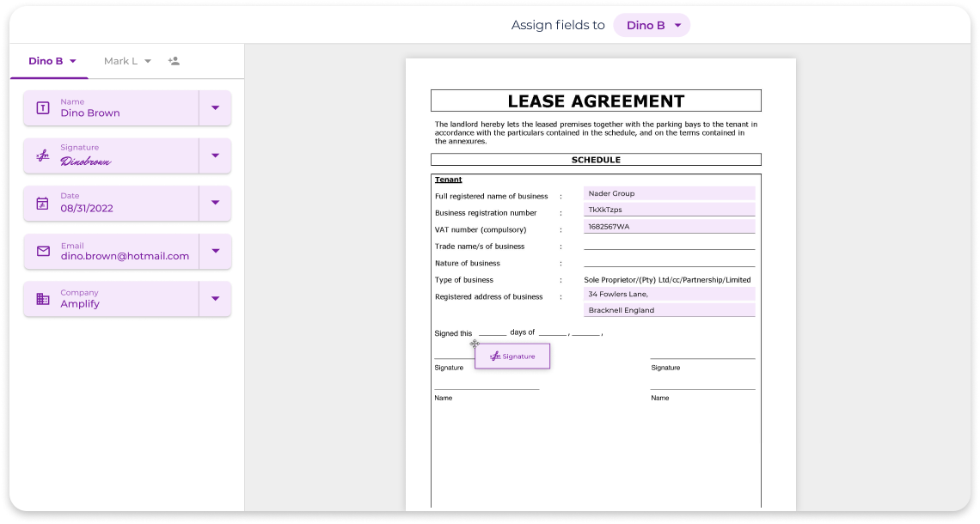
Task: Click the SCHEDULE heading in the document
Action: coord(596,160)
